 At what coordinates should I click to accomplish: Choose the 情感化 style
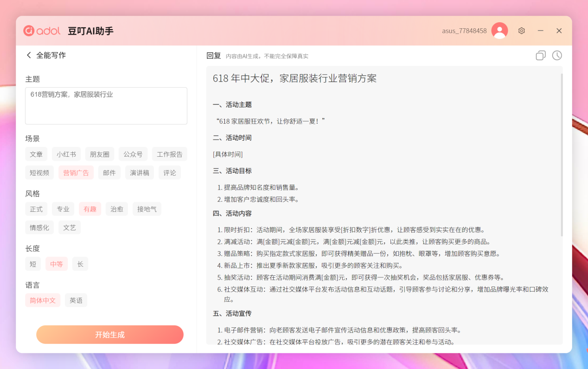pos(39,228)
